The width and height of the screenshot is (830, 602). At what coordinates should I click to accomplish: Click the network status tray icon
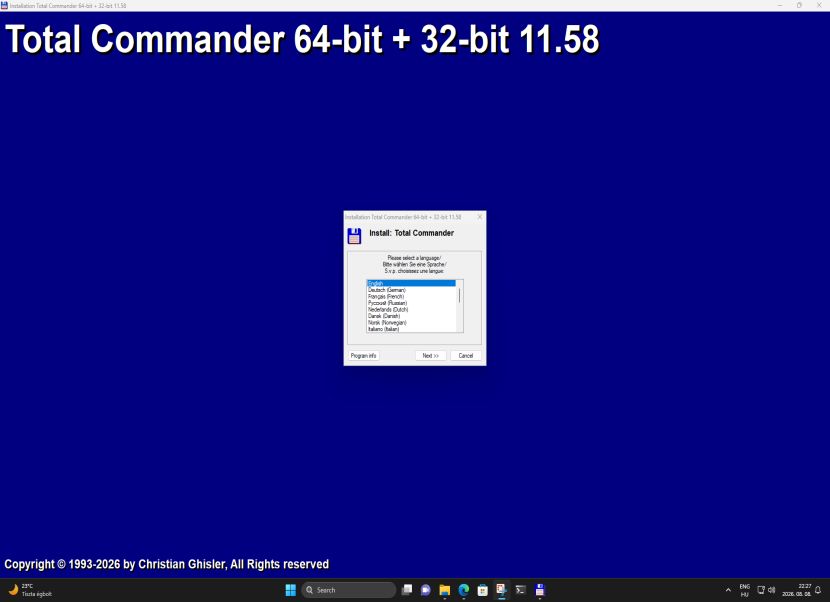(761, 590)
